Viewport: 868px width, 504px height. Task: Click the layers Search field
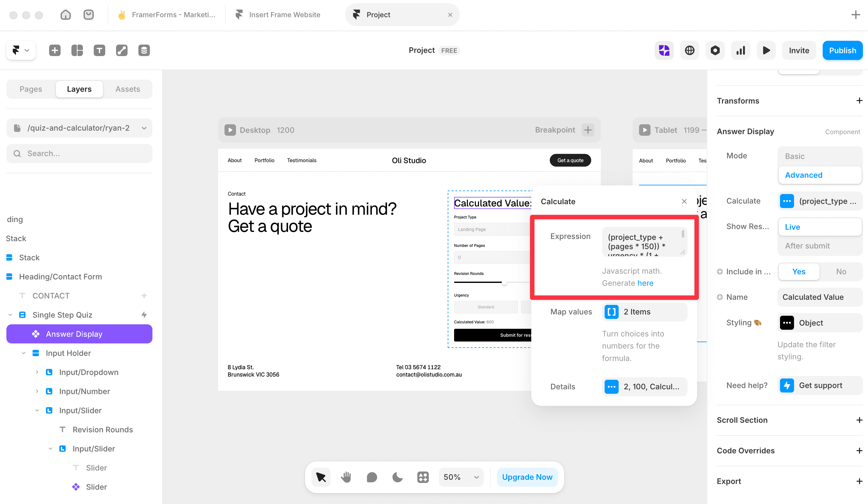click(79, 154)
